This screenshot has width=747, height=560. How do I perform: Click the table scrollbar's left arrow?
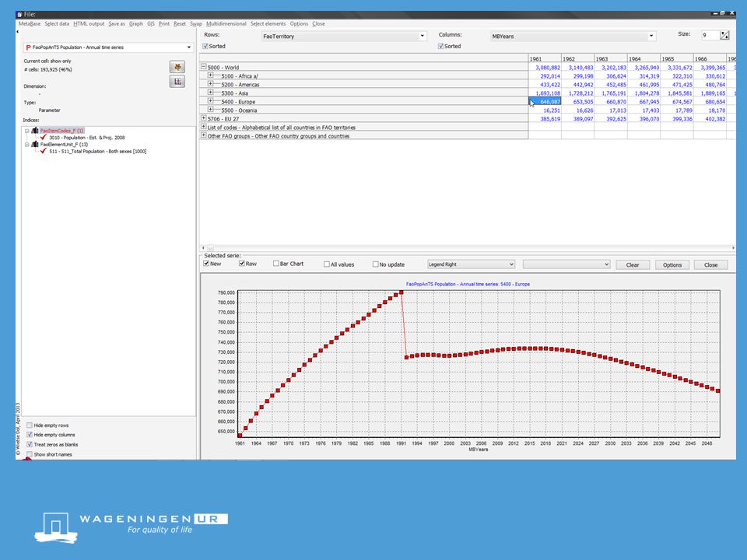[x=203, y=248]
